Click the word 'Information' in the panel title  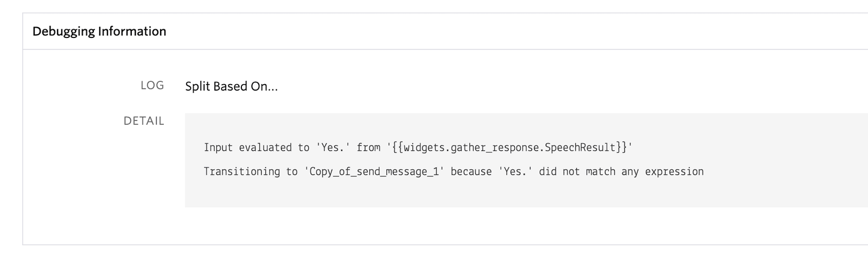132,31
